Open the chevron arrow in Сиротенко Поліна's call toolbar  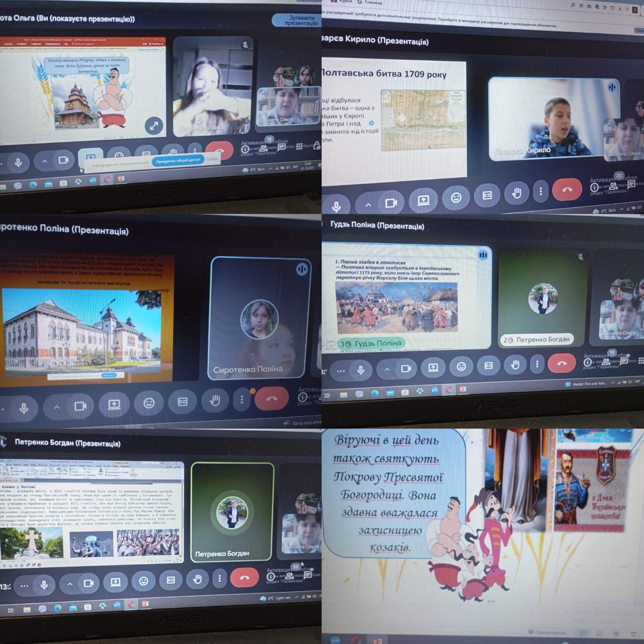click(57, 407)
